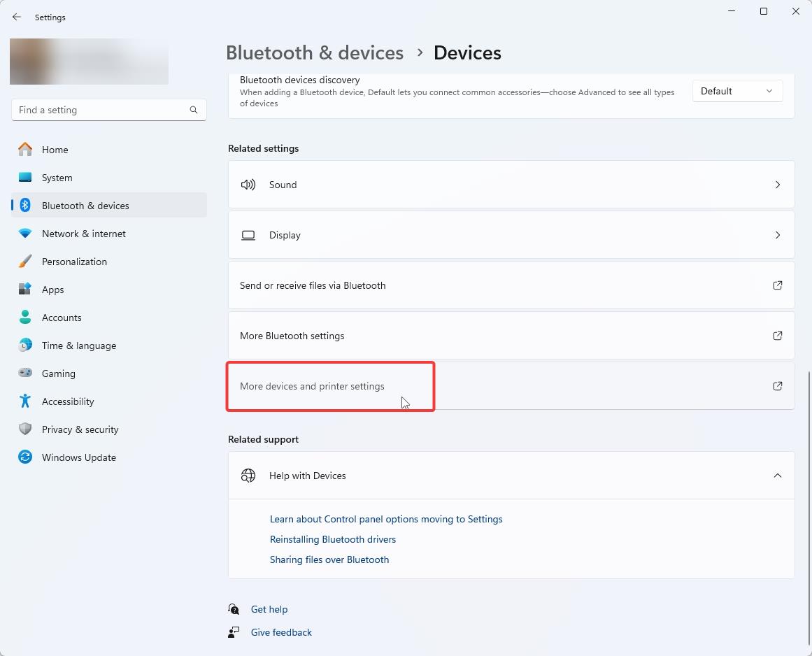Select Personalization in the sidebar
Viewport: 812px width, 656px height.
coord(74,262)
